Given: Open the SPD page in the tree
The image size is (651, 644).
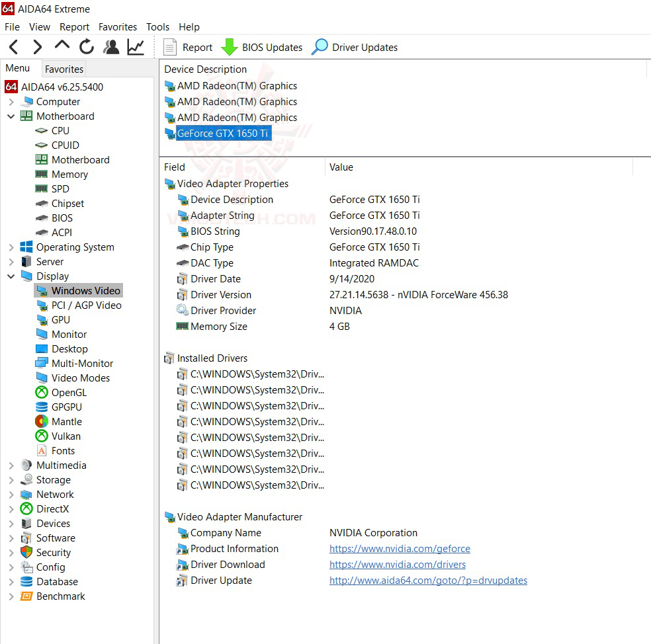Looking at the screenshot, I should tap(60, 189).
